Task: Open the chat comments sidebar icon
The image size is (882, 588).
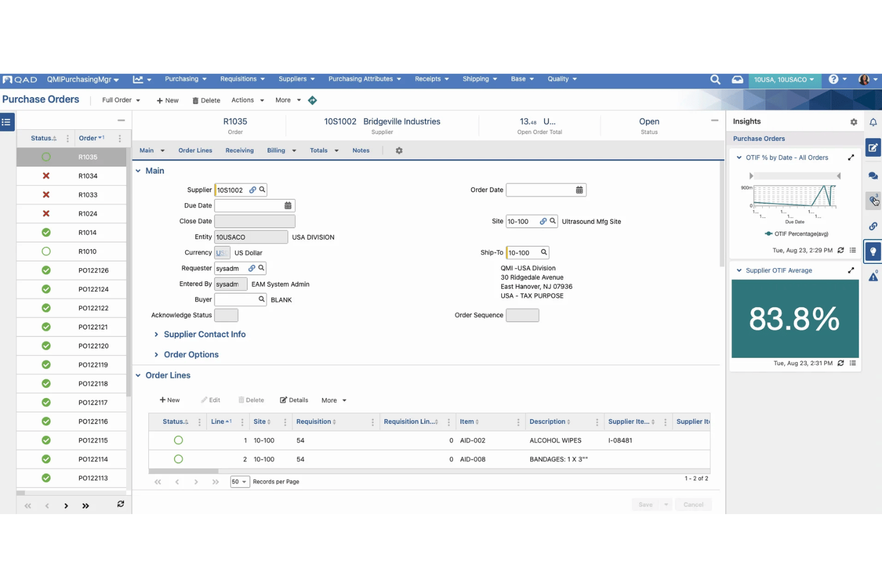Action: (873, 176)
